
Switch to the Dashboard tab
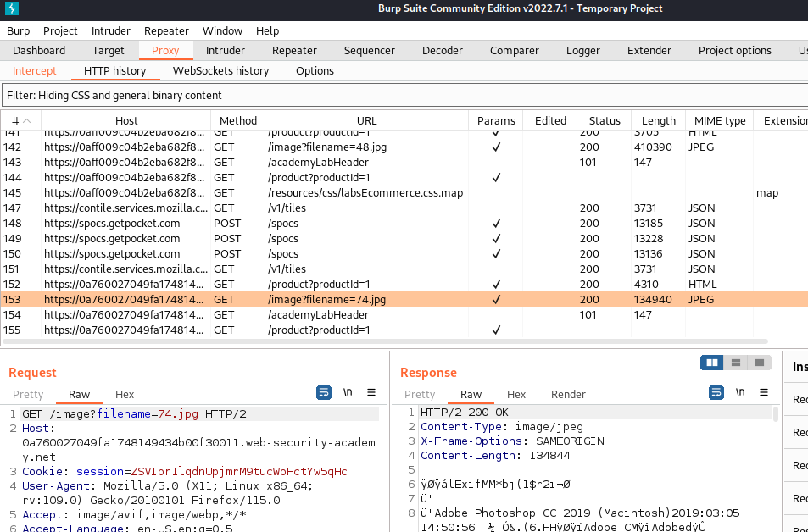click(x=39, y=51)
